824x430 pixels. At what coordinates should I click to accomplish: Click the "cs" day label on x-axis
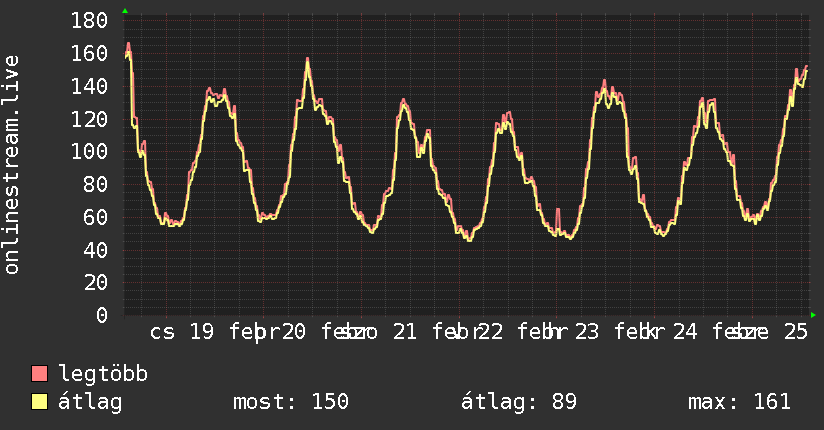[162, 333]
